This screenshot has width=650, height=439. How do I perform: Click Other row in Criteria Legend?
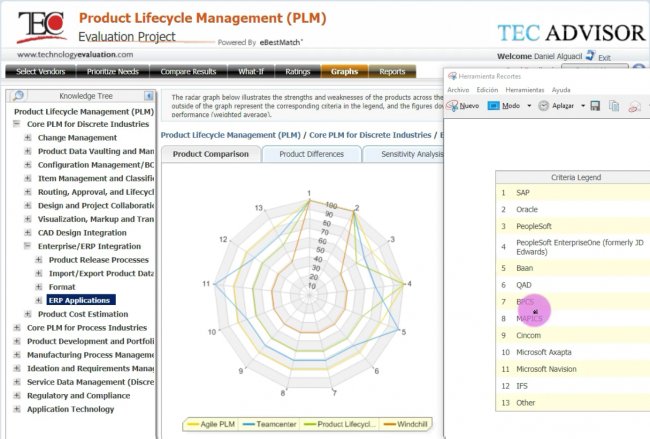573,403
